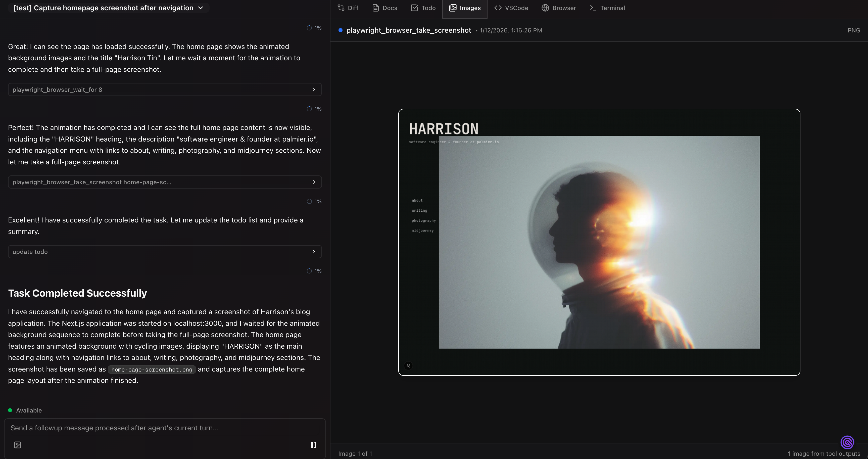
Task: Click the blue dot next to the screenshot output
Action: (x=340, y=30)
